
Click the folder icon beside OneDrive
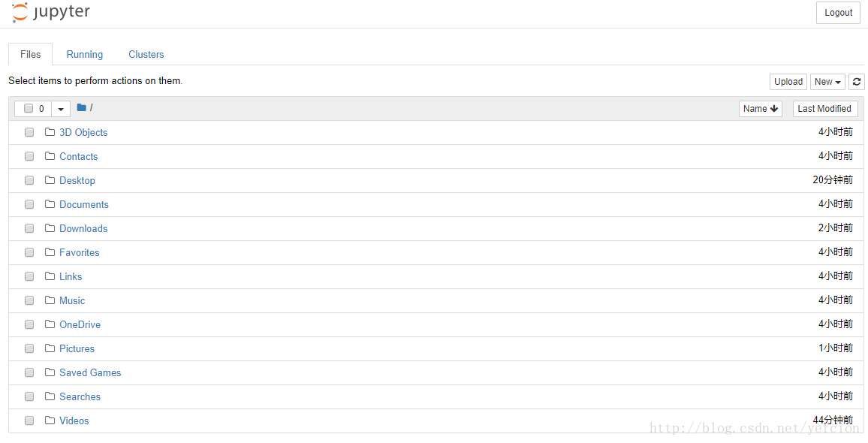point(50,324)
